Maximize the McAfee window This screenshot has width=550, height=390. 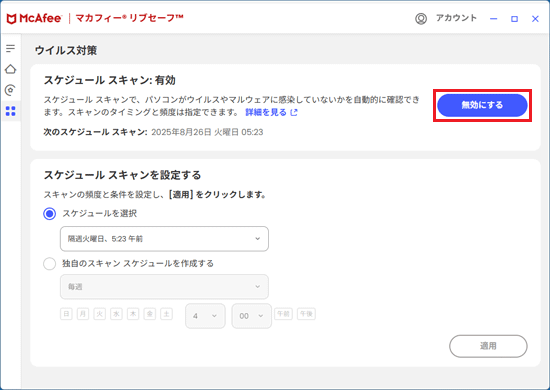click(x=514, y=19)
